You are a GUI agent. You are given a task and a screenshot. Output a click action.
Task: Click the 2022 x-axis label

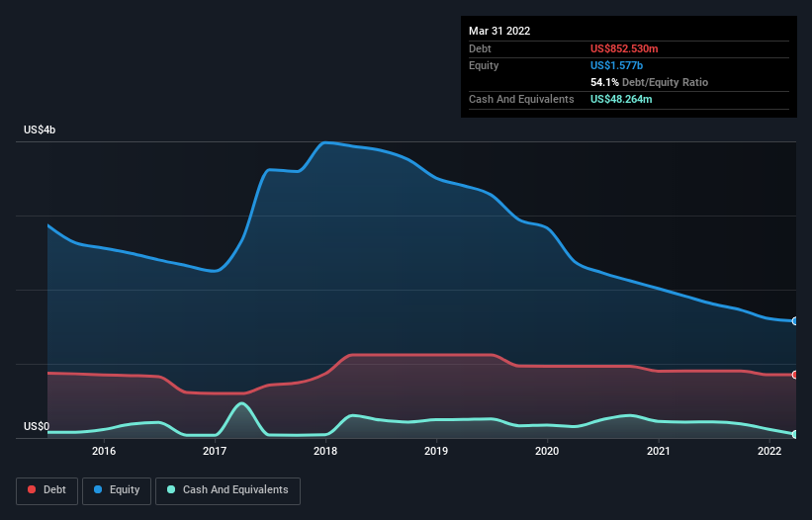tap(769, 451)
